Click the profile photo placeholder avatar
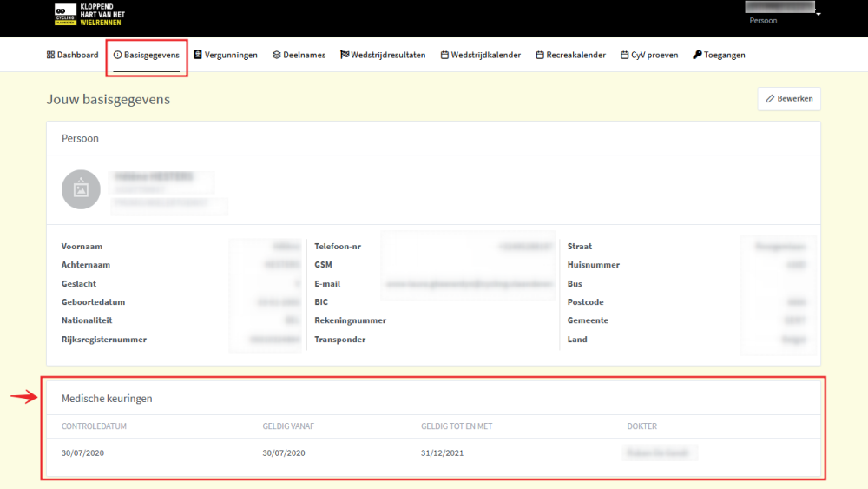868x489 pixels. pyautogui.click(x=81, y=189)
